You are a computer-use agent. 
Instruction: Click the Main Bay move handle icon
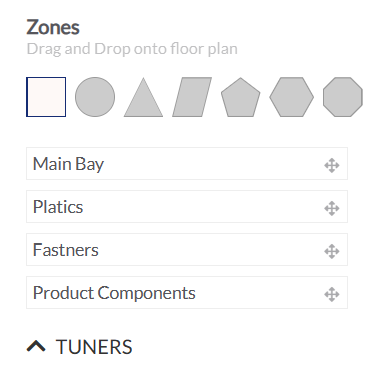[x=332, y=165]
